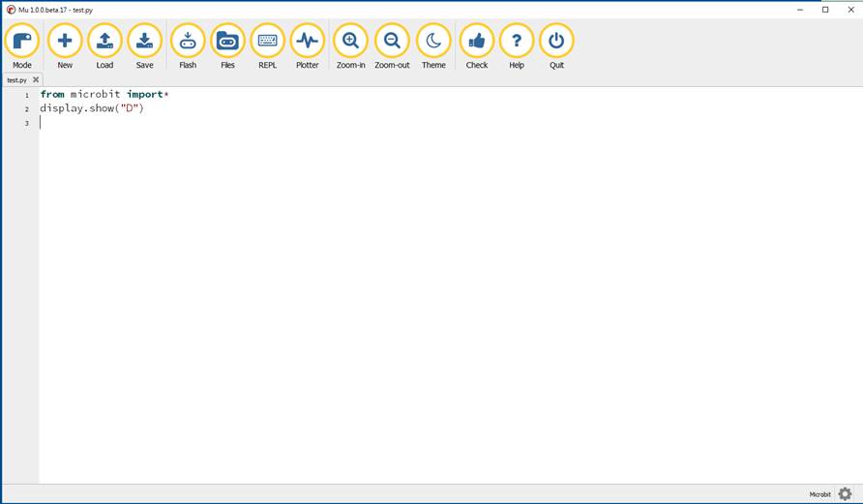The image size is (863, 504).
Task: Minimize the Mu window
Action: pyautogui.click(x=800, y=10)
